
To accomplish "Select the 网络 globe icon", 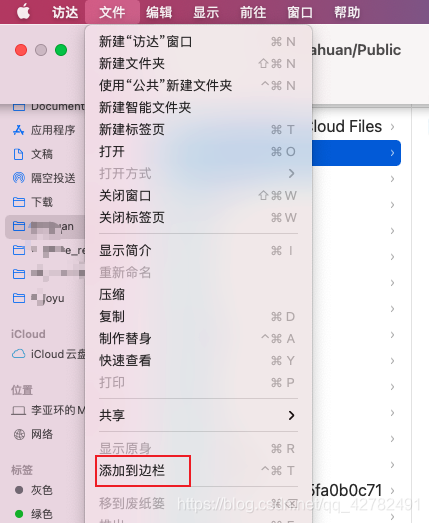I will pyautogui.click(x=19, y=434).
